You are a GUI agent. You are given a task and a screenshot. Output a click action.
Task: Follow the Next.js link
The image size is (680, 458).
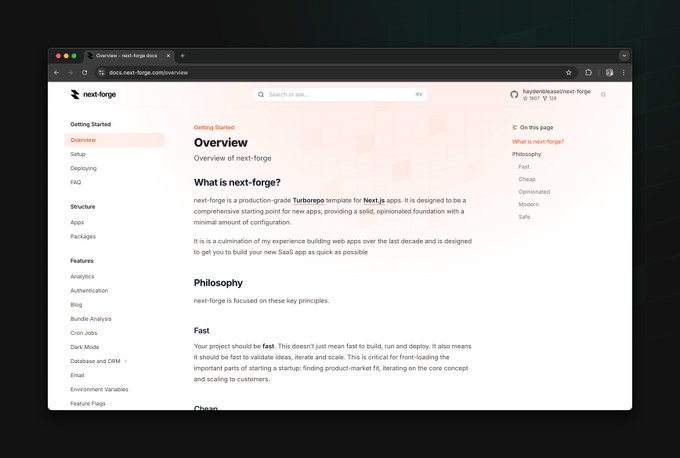[374, 200]
